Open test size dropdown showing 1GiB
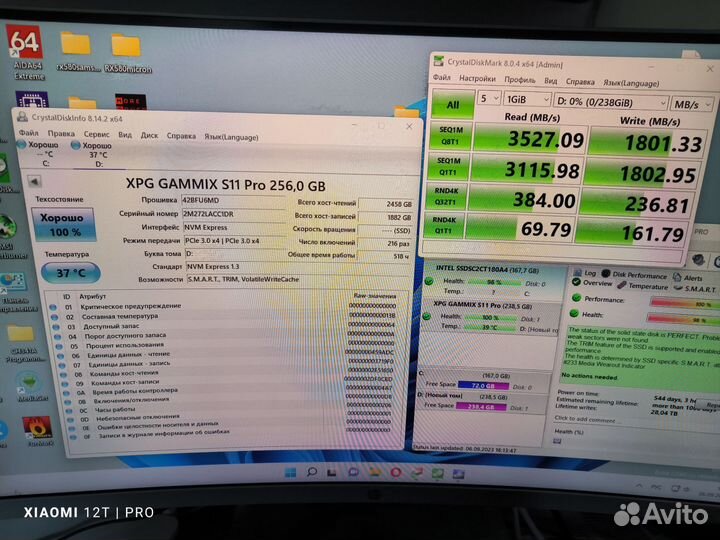Image resolution: width=720 pixels, height=540 pixels. point(527,99)
